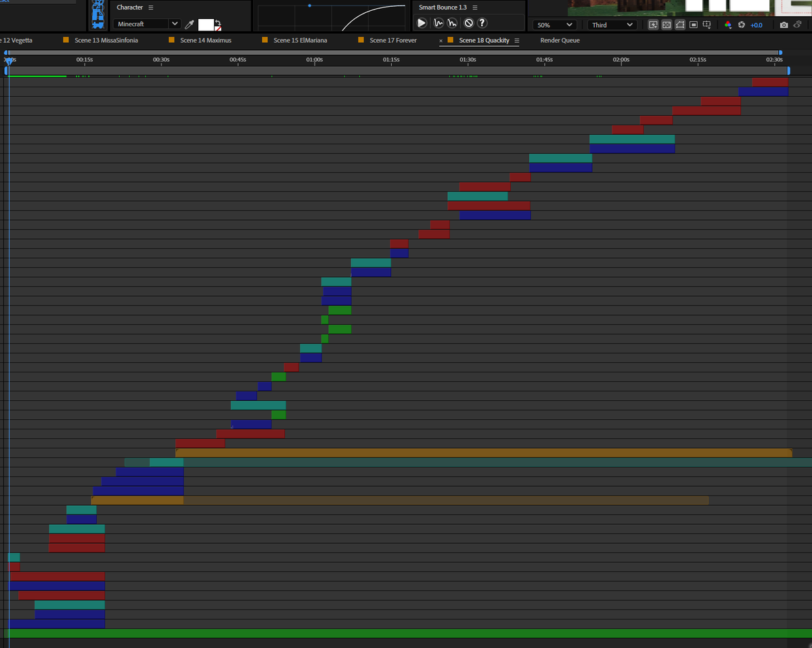Viewport: 812px width, 648px height.
Task: Select the long green bottom layer bar
Action: pyautogui.click(x=408, y=633)
